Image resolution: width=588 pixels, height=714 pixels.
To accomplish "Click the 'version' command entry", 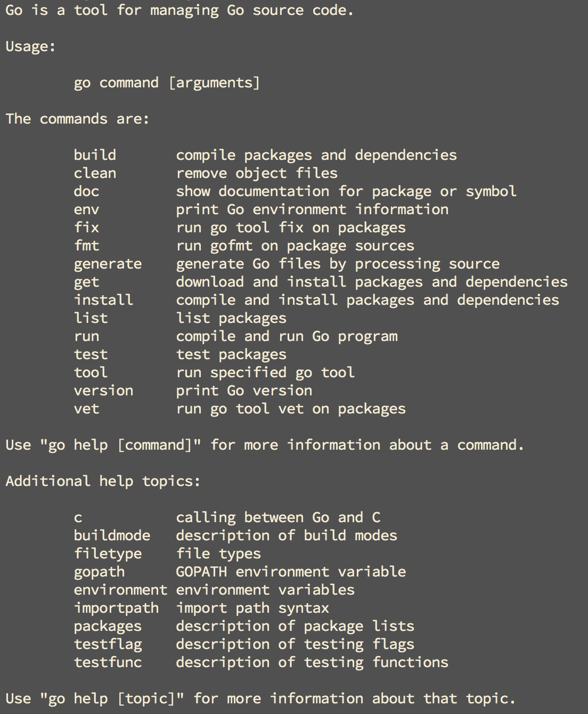I will (103, 391).
